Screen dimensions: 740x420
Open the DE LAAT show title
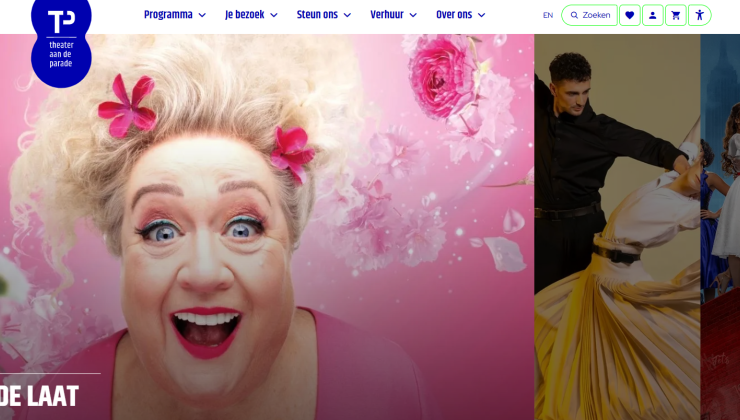point(40,396)
